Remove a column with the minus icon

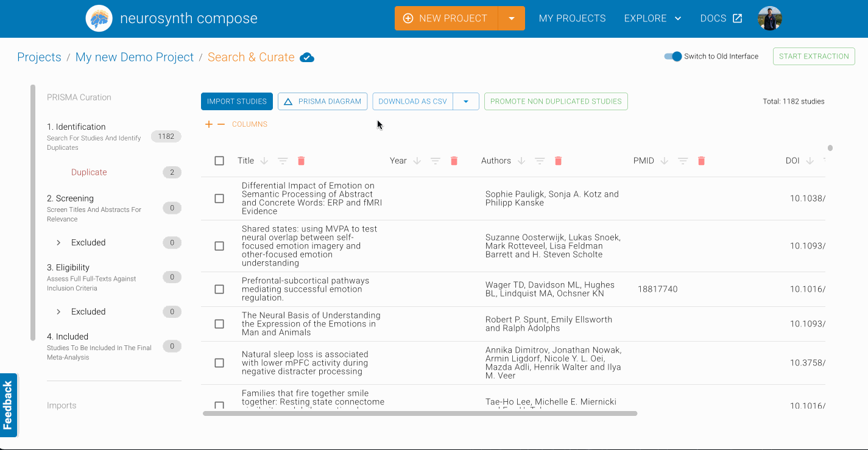[x=221, y=124]
